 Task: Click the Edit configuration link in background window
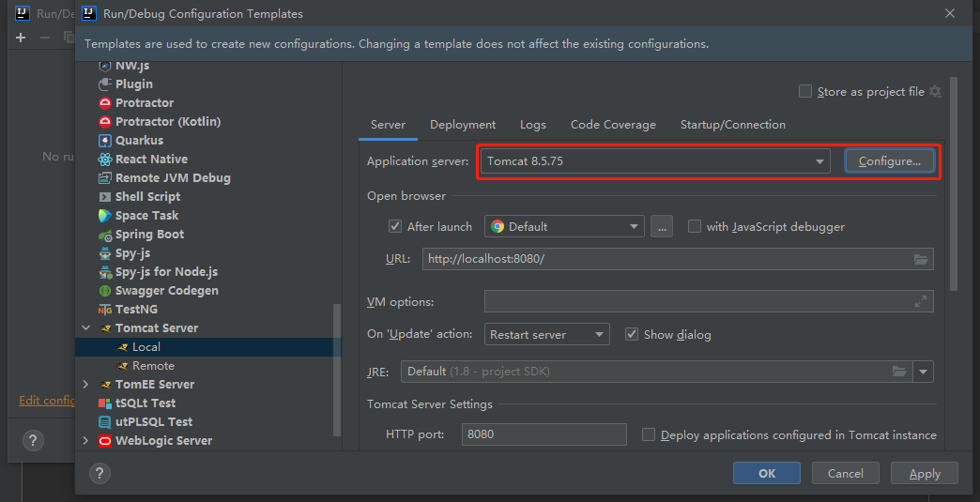pos(47,401)
